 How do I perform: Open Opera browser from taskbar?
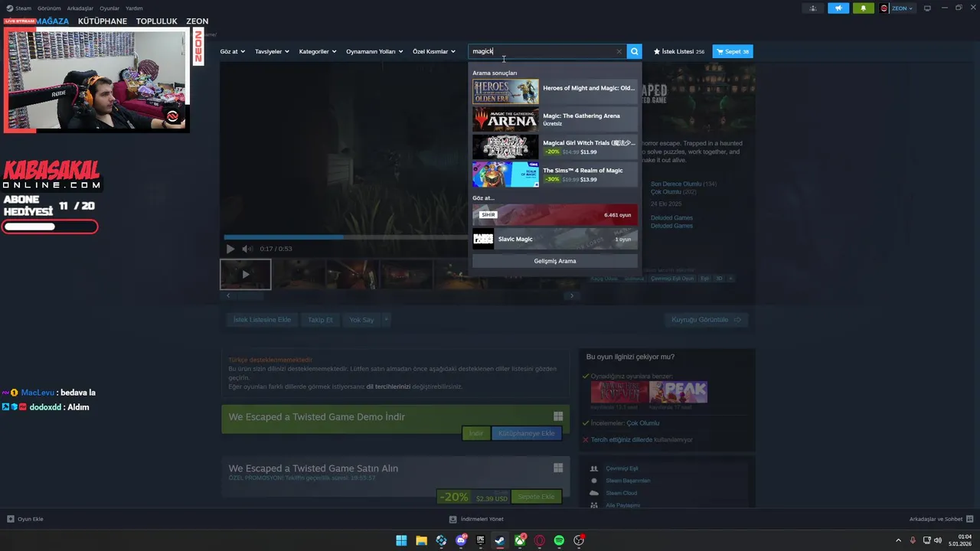point(540,540)
